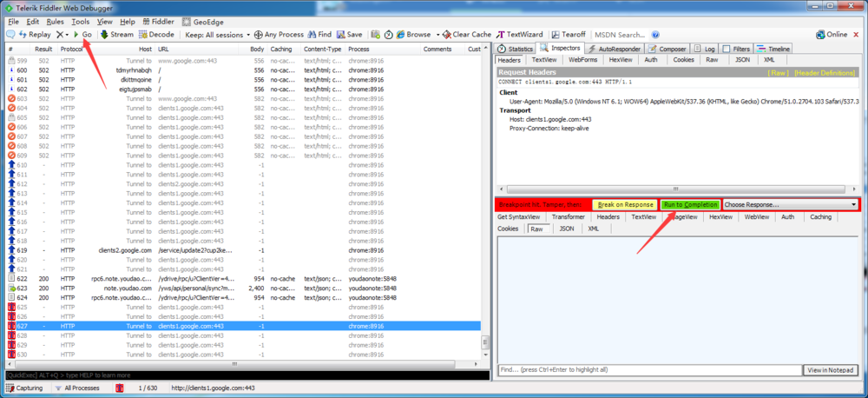The image size is (868, 398).
Task: Click the stopwatch timer icon in toolbar
Action: coord(389,35)
